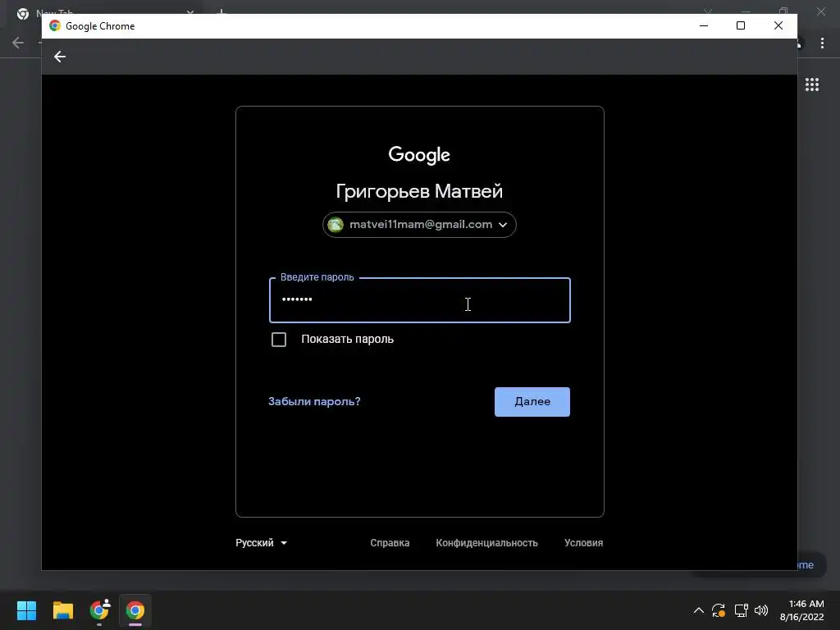
Task: Open File Explorer from the taskbar
Action: click(x=62, y=610)
